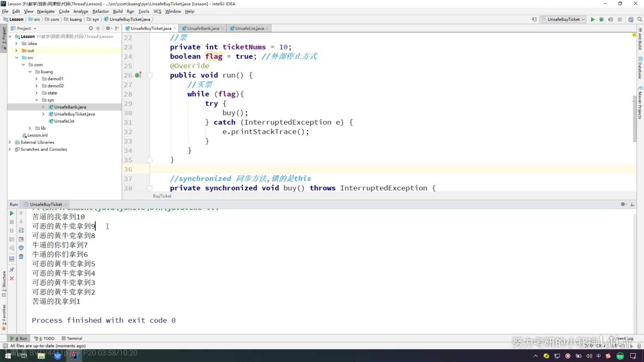
Task: Collapse the Lesson project root node
Action: (10, 36)
